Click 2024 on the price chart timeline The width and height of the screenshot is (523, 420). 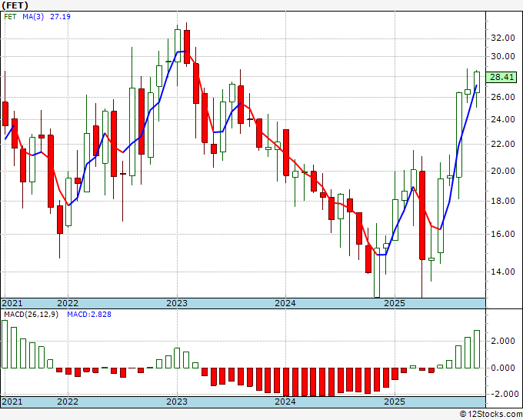[285, 303]
